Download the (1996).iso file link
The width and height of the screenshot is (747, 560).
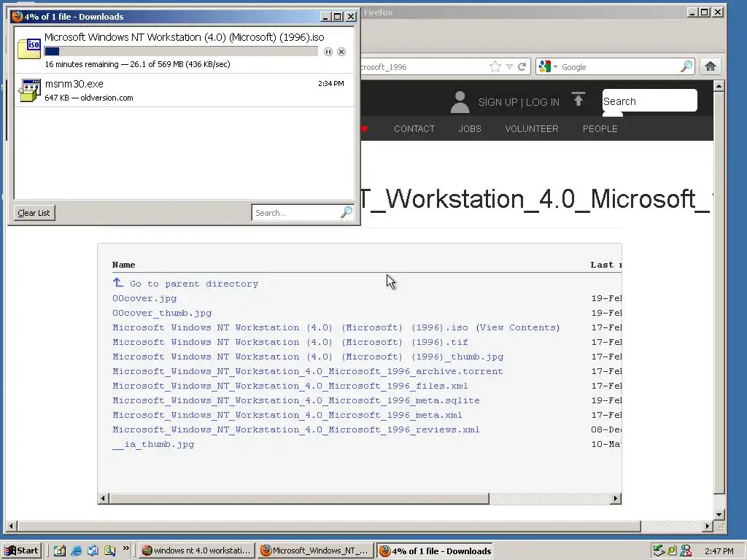tap(290, 327)
